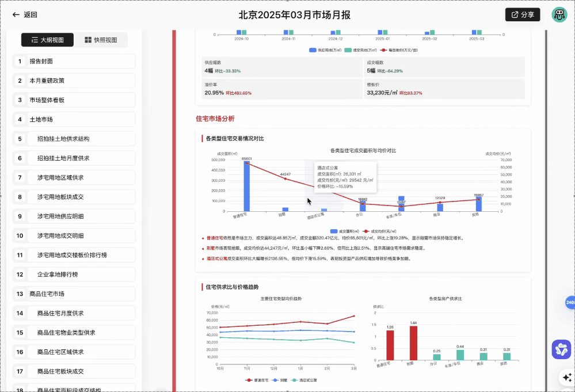Switch to the 大纲视图 tab
The width and height of the screenshot is (575, 392).
pos(48,40)
